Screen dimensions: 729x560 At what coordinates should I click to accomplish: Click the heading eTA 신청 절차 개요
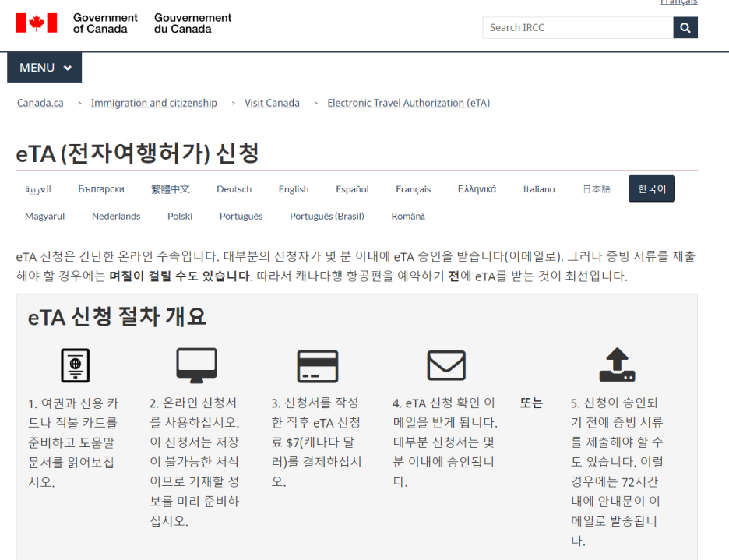click(x=117, y=317)
